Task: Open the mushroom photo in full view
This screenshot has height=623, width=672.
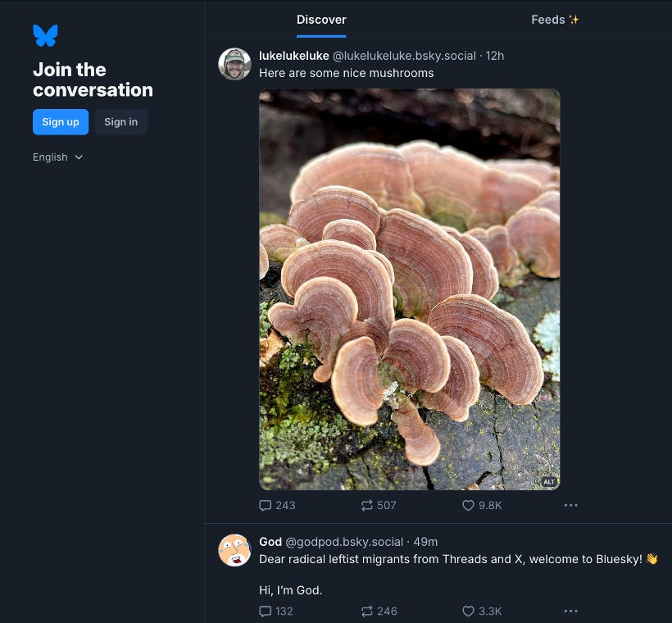Action: pos(409,289)
